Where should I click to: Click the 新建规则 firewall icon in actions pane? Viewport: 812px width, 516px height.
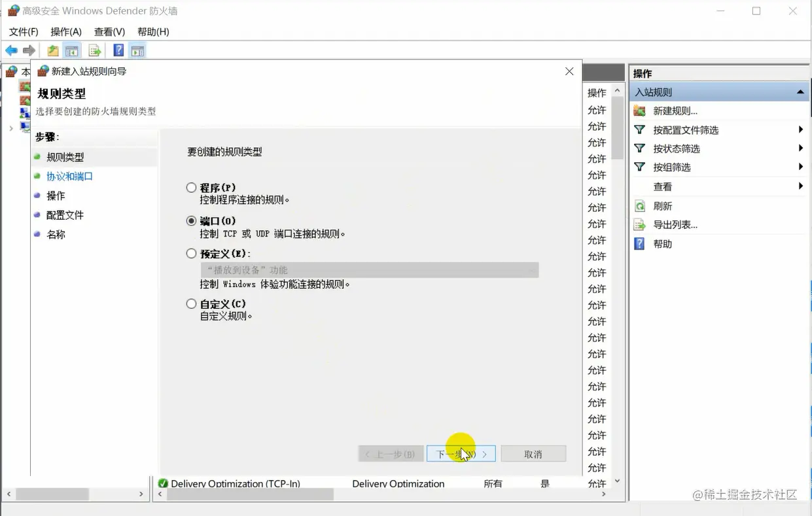[x=640, y=111]
